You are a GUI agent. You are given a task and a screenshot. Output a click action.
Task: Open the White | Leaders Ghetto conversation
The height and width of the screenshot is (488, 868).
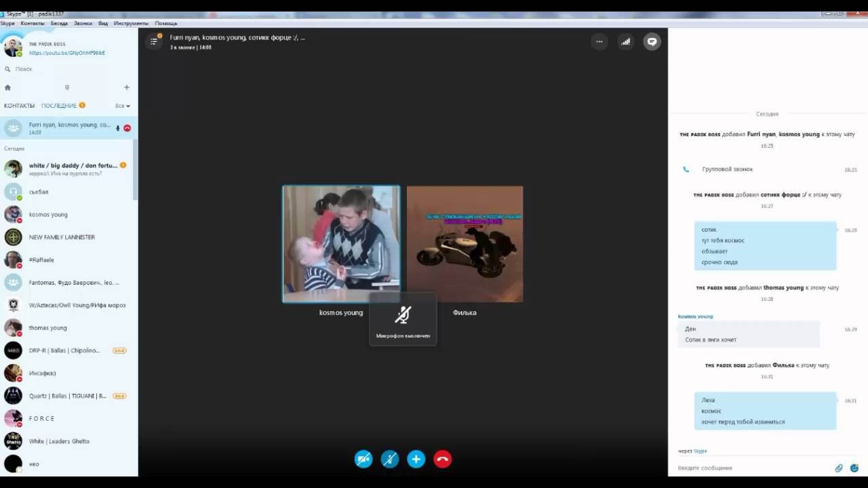click(x=67, y=441)
